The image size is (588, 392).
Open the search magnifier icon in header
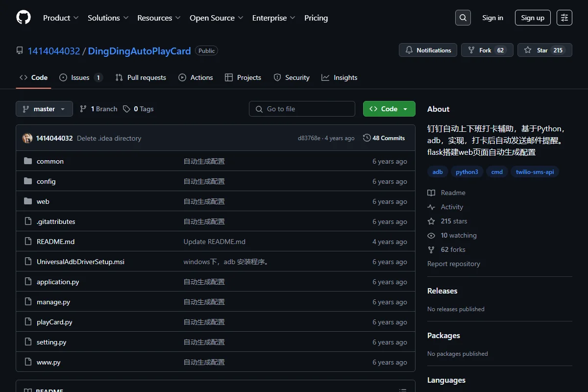(463, 18)
